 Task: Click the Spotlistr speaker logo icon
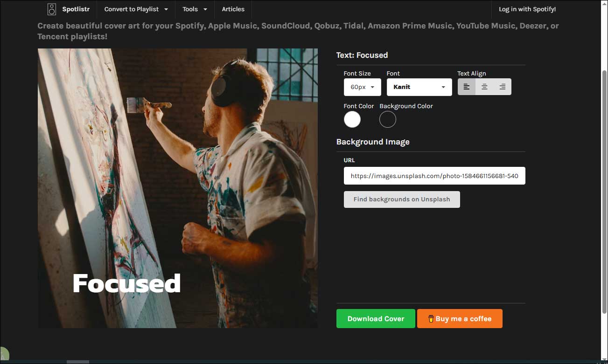52,9
